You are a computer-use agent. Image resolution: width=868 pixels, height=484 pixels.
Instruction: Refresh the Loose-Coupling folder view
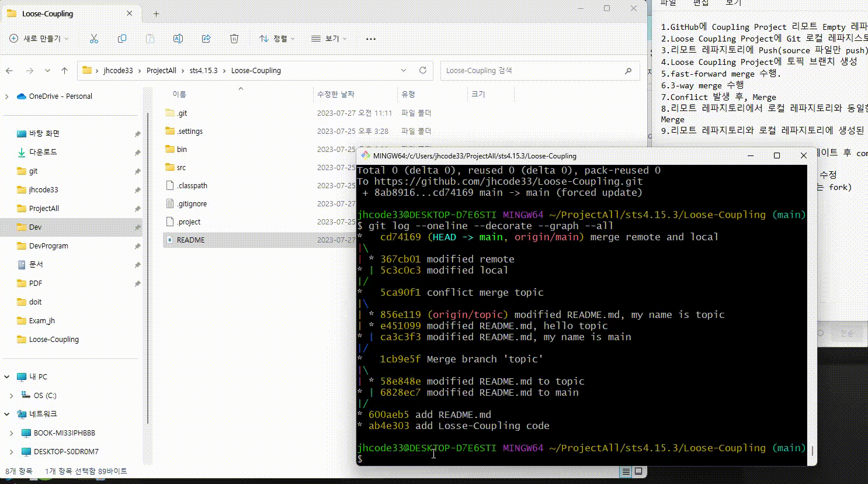pyautogui.click(x=423, y=70)
